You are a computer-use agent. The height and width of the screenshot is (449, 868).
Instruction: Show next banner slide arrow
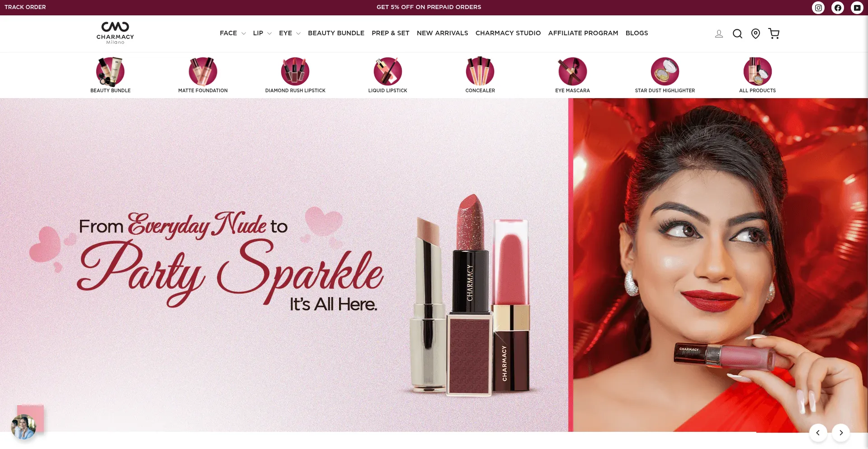tap(841, 433)
